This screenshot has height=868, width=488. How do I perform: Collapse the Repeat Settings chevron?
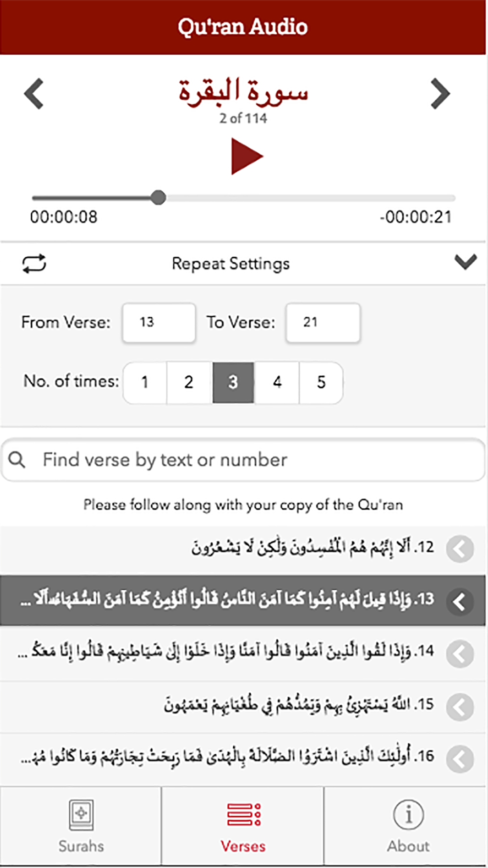[x=466, y=262]
